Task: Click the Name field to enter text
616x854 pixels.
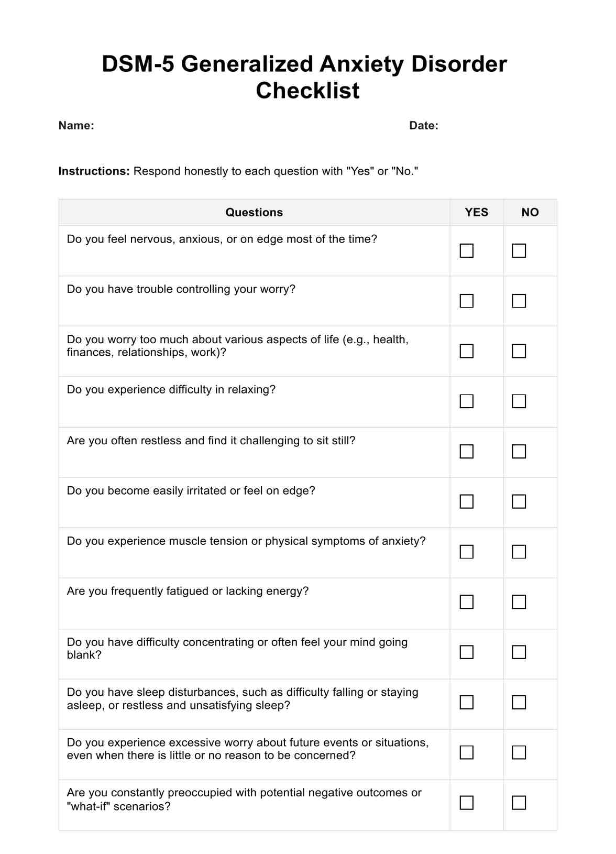Action: [210, 126]
